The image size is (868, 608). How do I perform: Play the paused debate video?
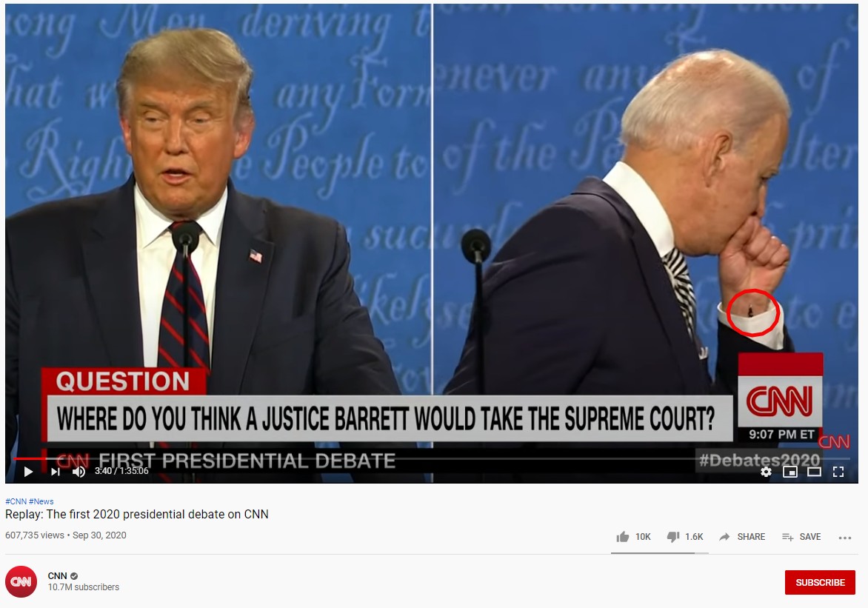pyautogui.click(x=28, y=471)
